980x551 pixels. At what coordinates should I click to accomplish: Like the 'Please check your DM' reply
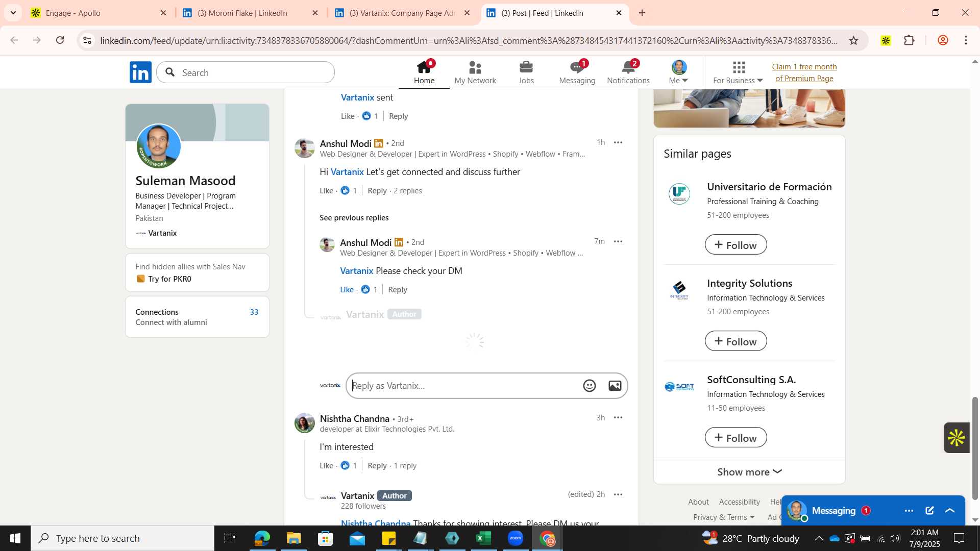point(347,289)
